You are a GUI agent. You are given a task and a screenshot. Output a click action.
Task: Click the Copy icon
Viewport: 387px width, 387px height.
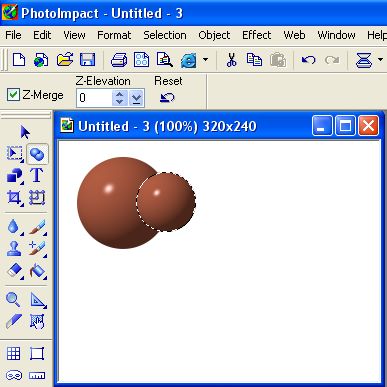[254, 60]
